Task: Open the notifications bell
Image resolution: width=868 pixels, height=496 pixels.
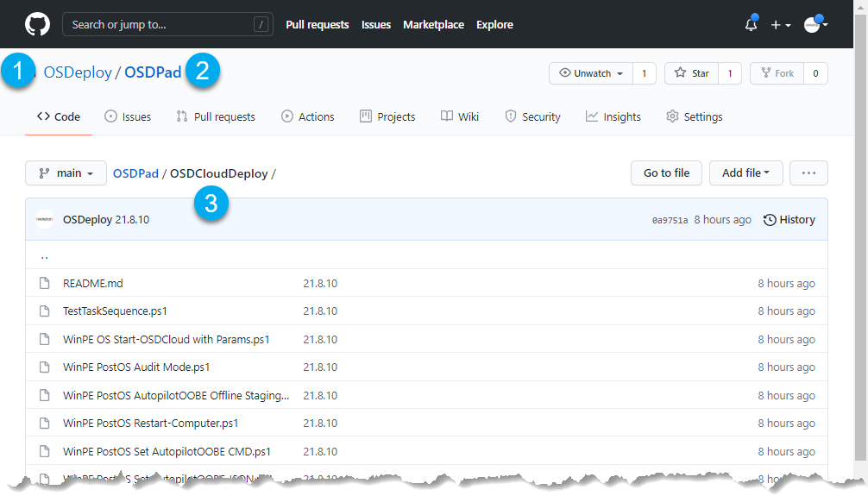Action: click(751, 24)
